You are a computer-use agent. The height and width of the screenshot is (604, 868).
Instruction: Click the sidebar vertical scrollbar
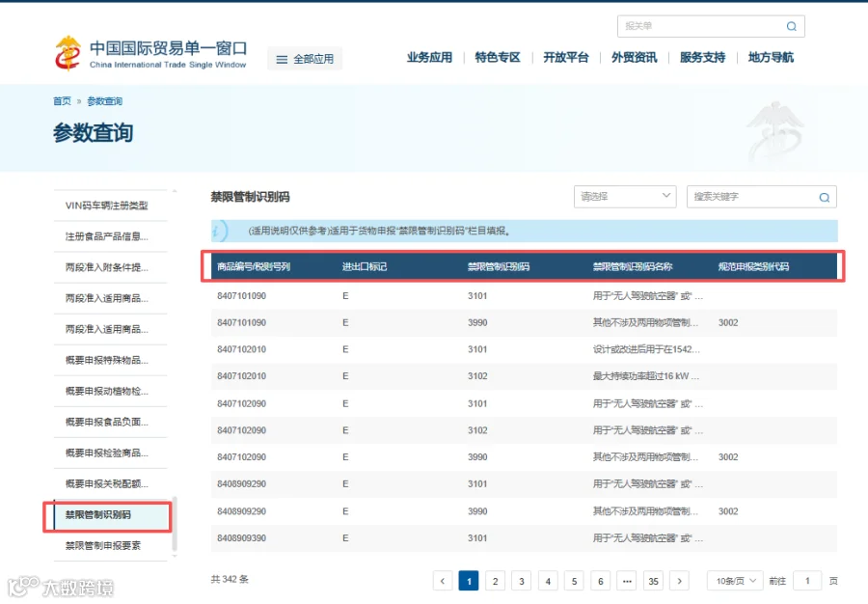tap(175, 524)
